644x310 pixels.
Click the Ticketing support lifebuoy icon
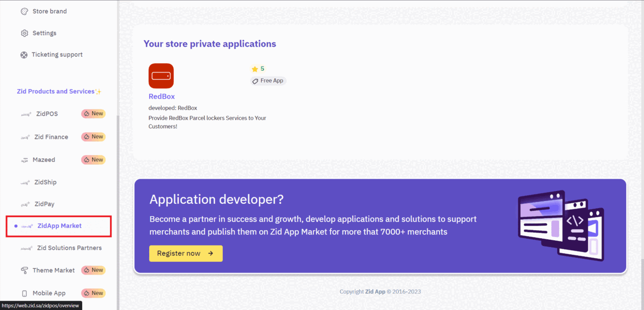24,55
